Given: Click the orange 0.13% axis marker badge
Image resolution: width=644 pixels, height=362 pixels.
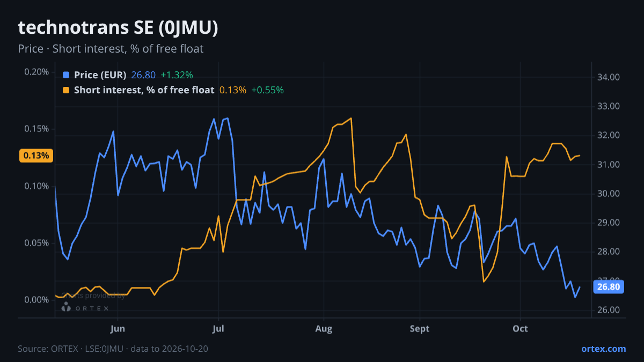Looking at the screenshot, I should tap(36, 156).
